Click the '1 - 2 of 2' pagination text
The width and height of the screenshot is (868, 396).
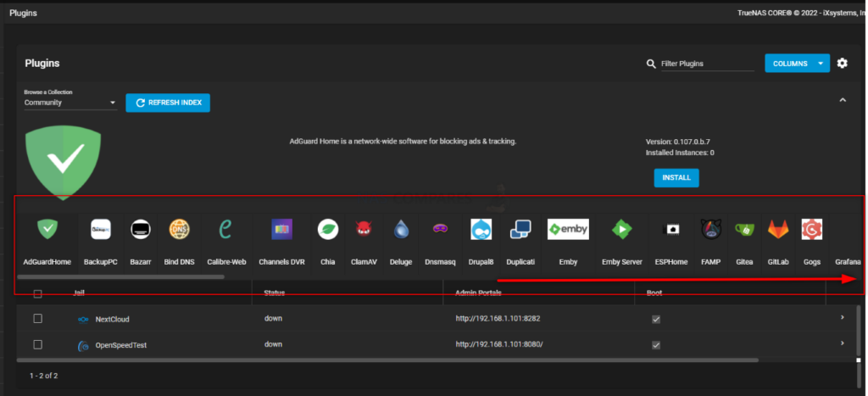44,376
